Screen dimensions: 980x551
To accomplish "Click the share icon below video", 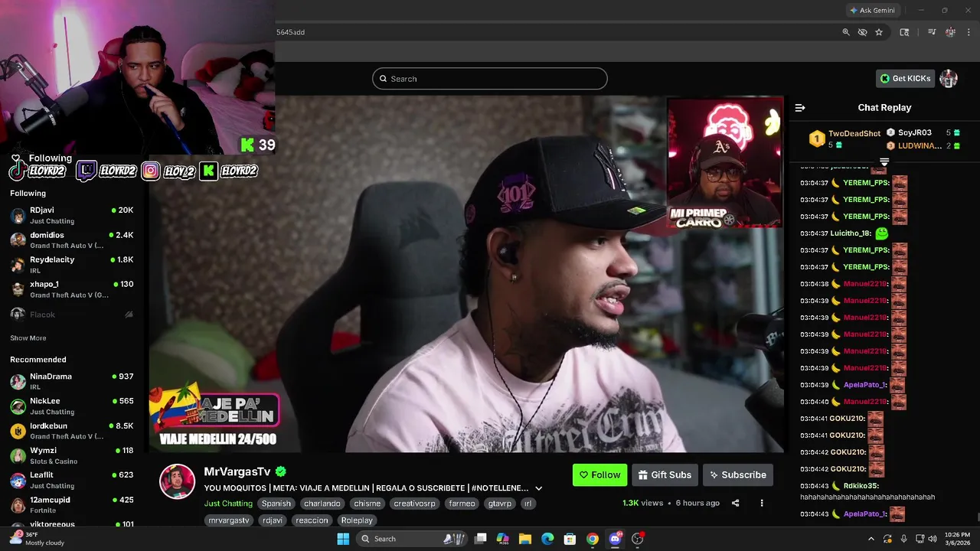I will click(x=736, y=503).
